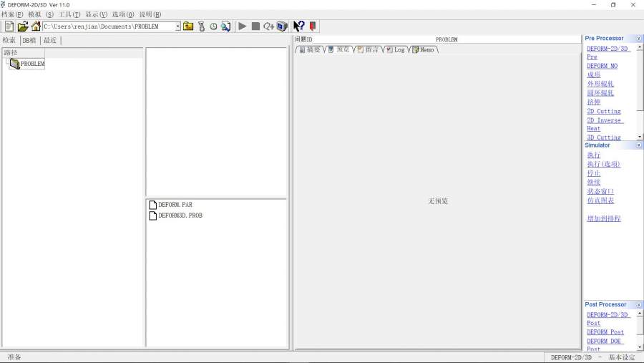Click the 路径 column header
This screenshot has width=644, height=363.
click(24, 52)
